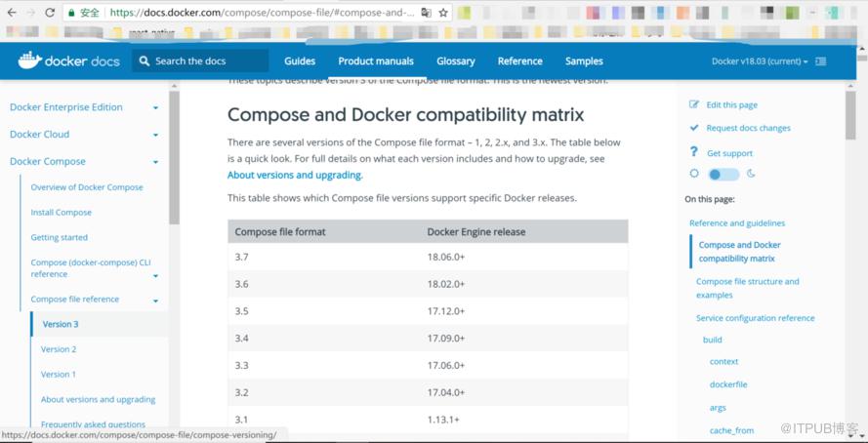This screenshot has width=868, height=443.
Task: Open sidebar About versions and upgrading
Action: pos(98,399)
